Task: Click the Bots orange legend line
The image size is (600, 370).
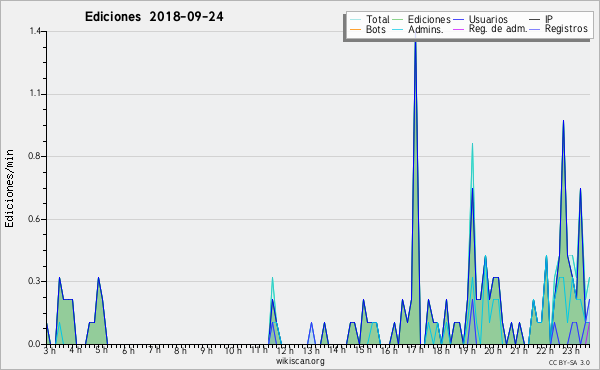Action: [355, 29]
